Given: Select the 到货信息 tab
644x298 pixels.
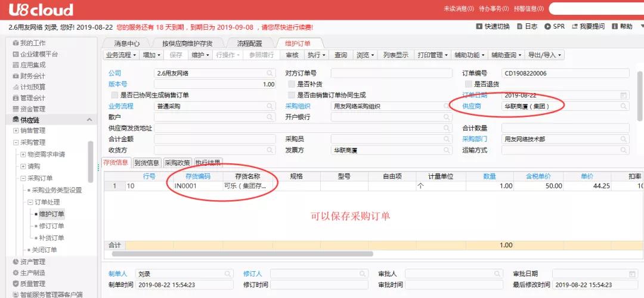Looking at the screenshot, I should click(x=147, y=163).
